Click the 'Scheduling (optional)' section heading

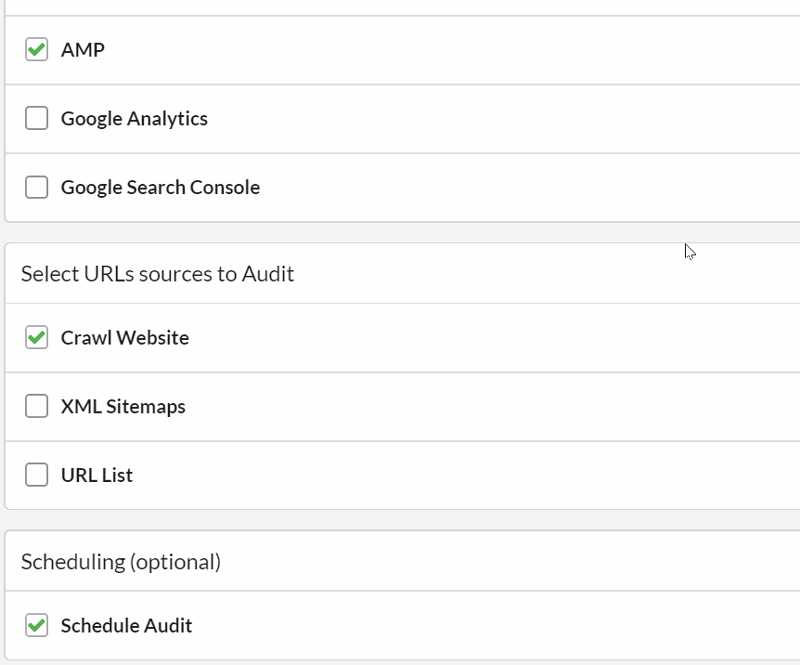(120, 561)
